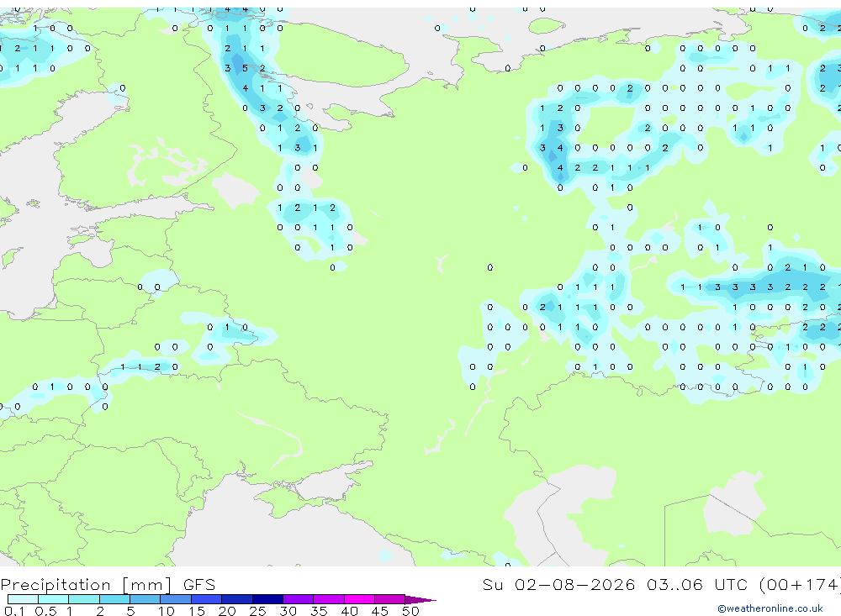Click legend label '0.5'

(45, 611)
